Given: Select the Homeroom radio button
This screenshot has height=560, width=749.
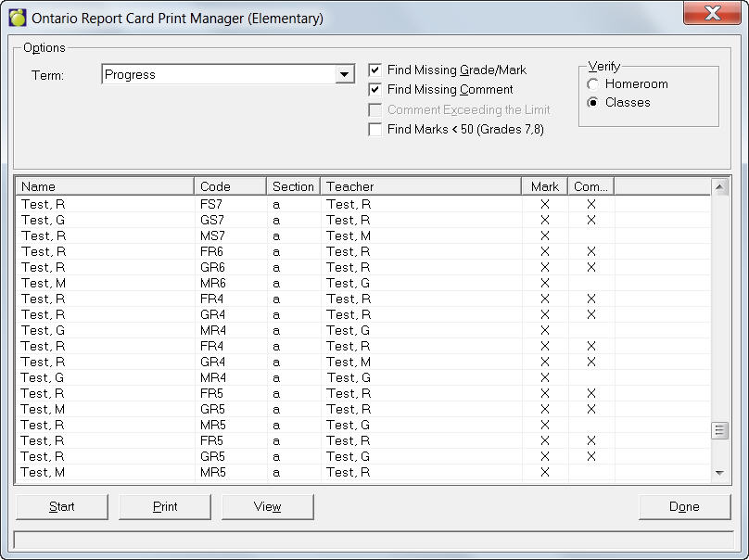Looking at the screenshot, I should click(x=593, y=84).
